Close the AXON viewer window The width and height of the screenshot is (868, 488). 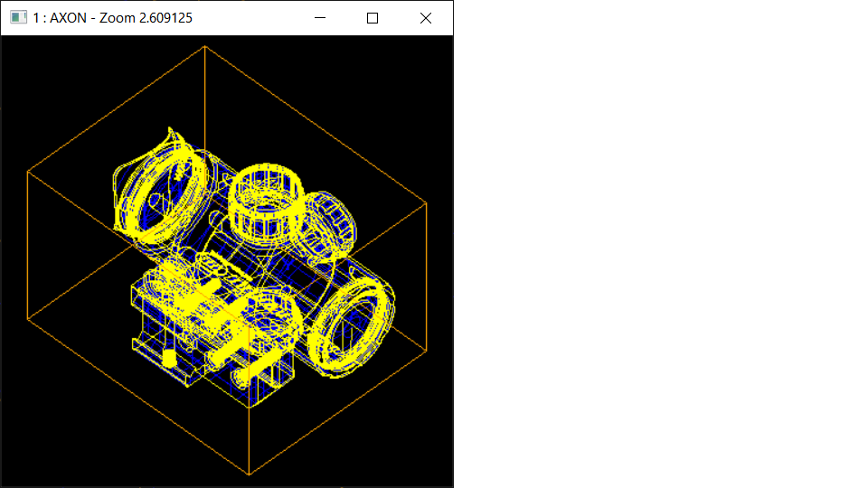(x=426, y=18)
